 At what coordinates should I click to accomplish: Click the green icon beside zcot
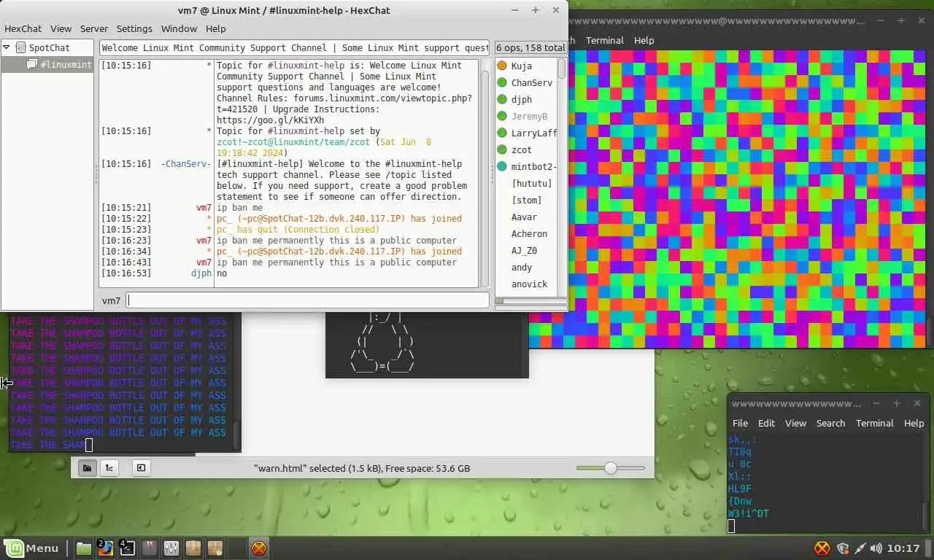coord(502,149)
